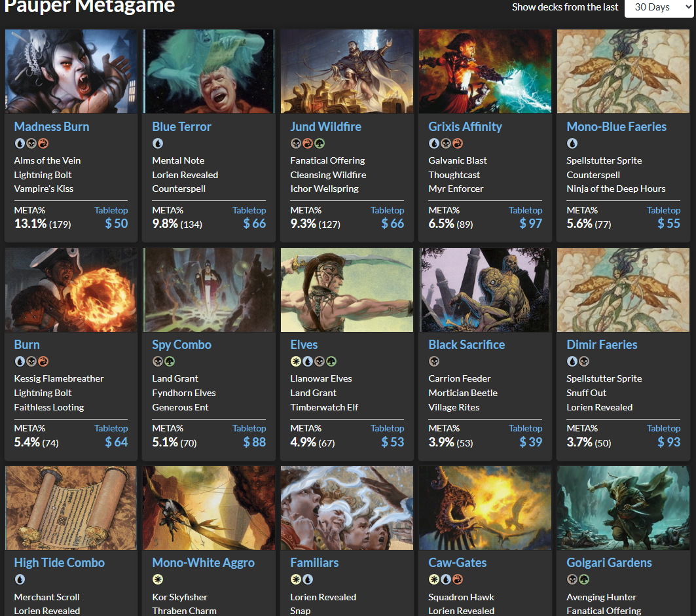This screenshot has width=696, height=616.
Task: Click the green mana icon under Spy Combo
Action: pyautogui.click(x=170, y=361)
